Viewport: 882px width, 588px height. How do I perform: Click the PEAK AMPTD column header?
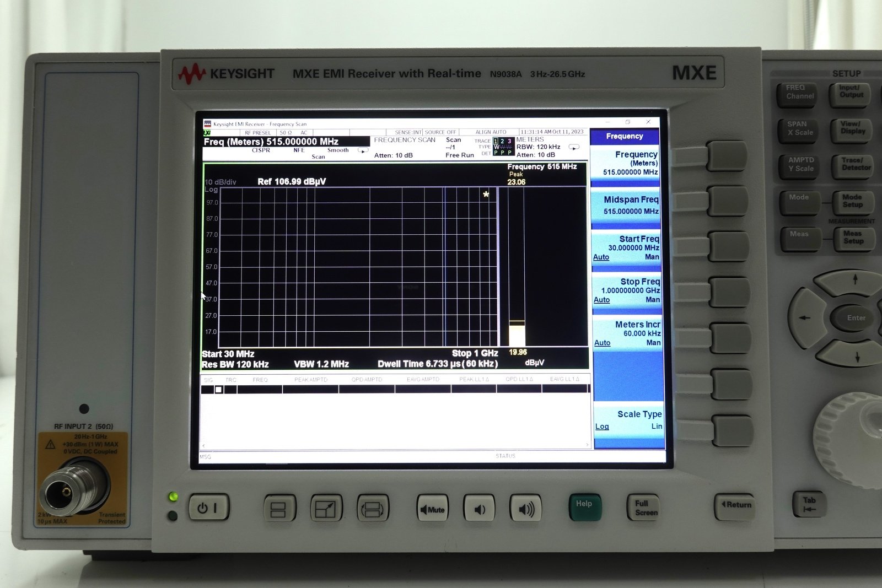311,380
